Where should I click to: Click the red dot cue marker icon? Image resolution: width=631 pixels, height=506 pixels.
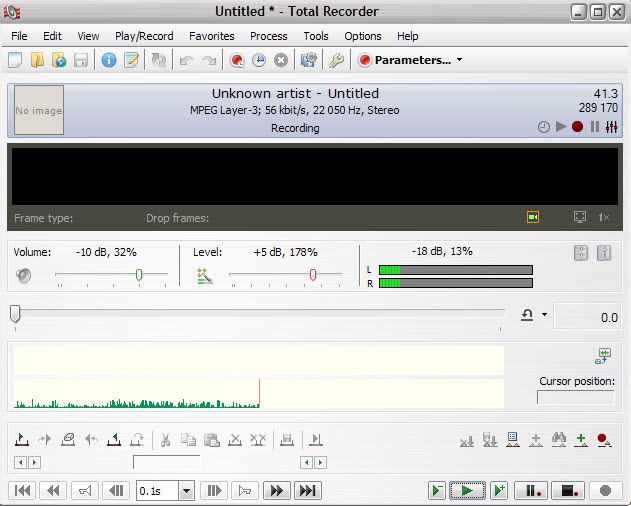tap(604, 440)
